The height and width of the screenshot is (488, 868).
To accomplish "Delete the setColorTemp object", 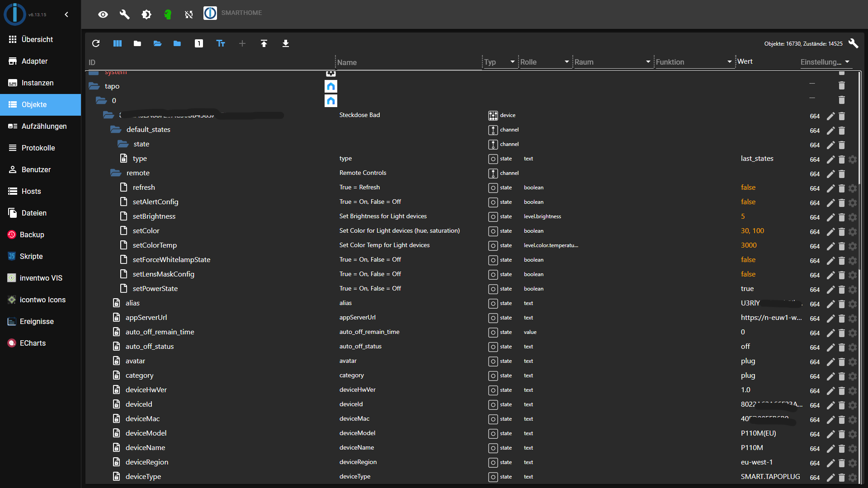I will pyautogui.click(x=842, y=246).
